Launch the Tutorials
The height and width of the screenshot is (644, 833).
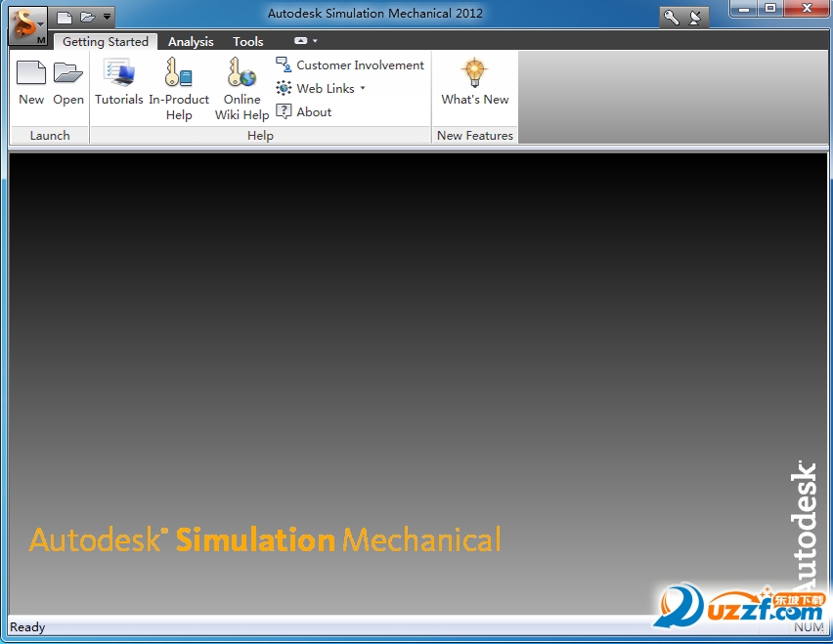(x=119, y=83)
